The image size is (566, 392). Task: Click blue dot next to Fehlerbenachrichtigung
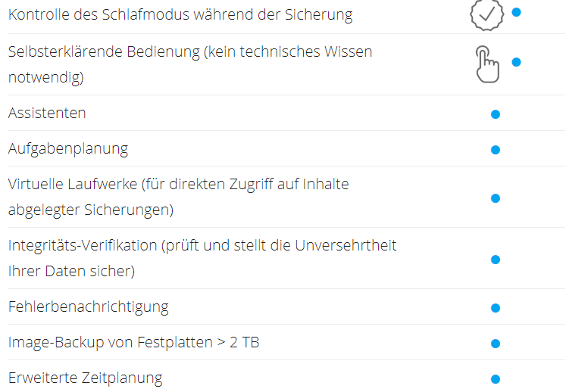[496, 308]
